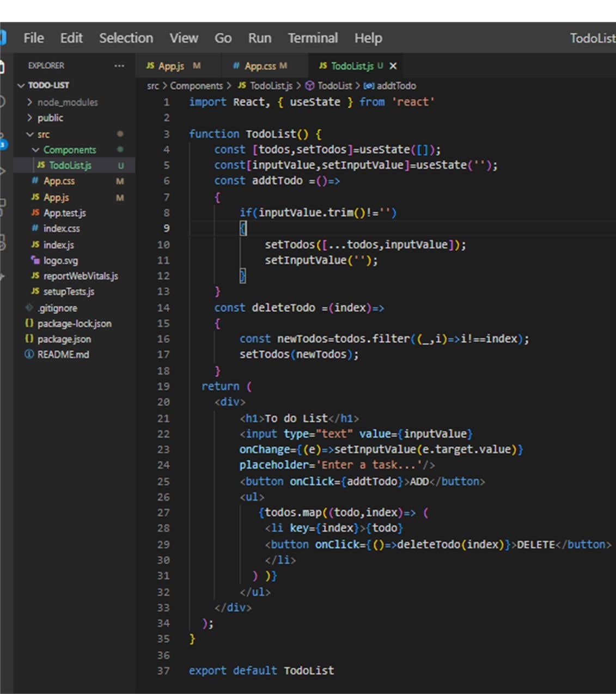This screenshot has height=694, width=616.
Task: Open the Selection menu
Action: tap(126, 38)
